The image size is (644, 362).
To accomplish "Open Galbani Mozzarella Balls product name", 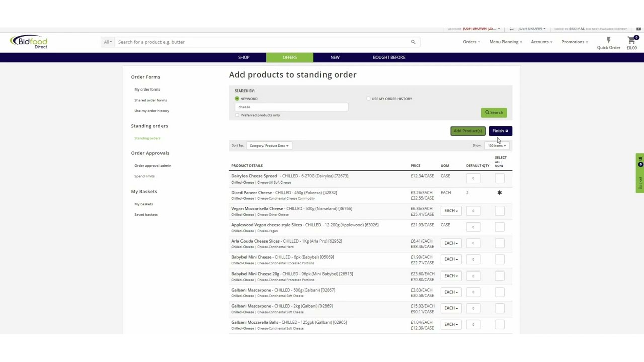I will coord(255,322).
